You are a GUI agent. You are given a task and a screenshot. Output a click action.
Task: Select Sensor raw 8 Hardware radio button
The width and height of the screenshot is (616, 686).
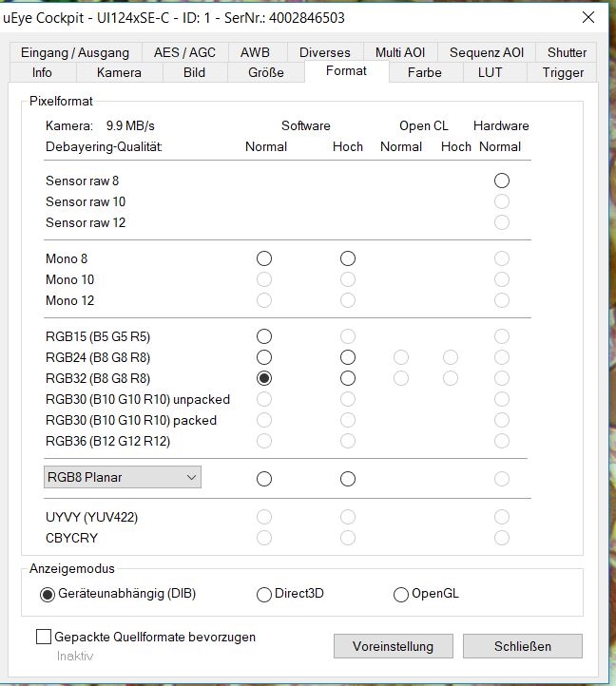[x=501, y=181]
